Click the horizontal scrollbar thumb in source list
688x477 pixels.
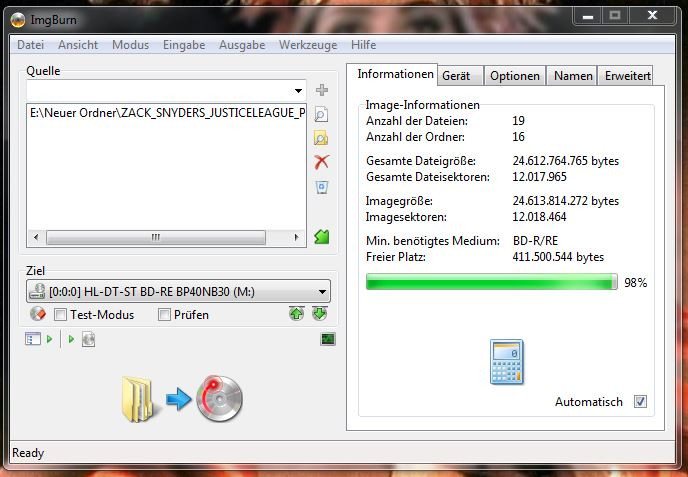click(x=156, y=237)
